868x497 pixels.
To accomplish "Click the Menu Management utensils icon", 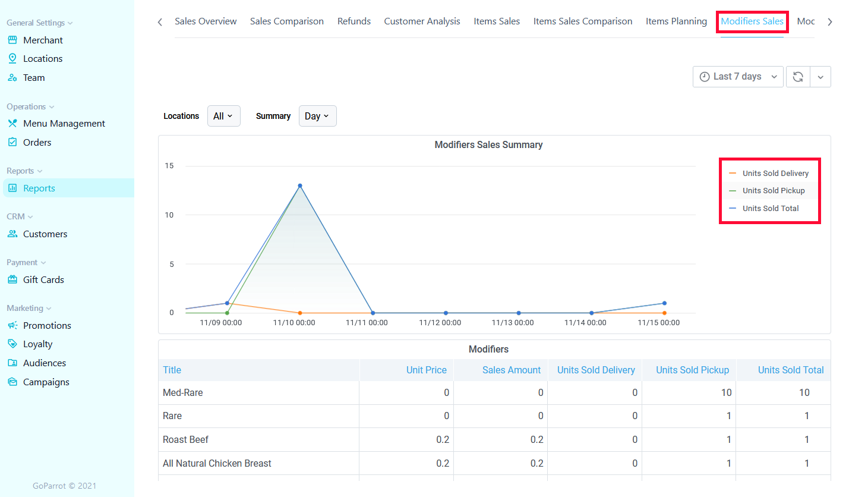I will [12, 123].
